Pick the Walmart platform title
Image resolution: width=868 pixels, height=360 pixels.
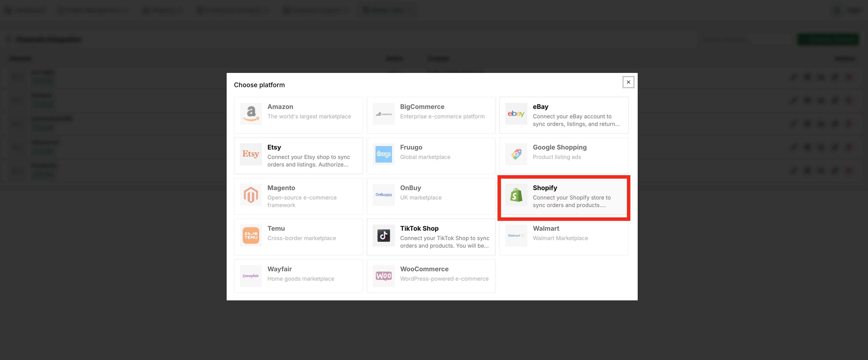546,229
